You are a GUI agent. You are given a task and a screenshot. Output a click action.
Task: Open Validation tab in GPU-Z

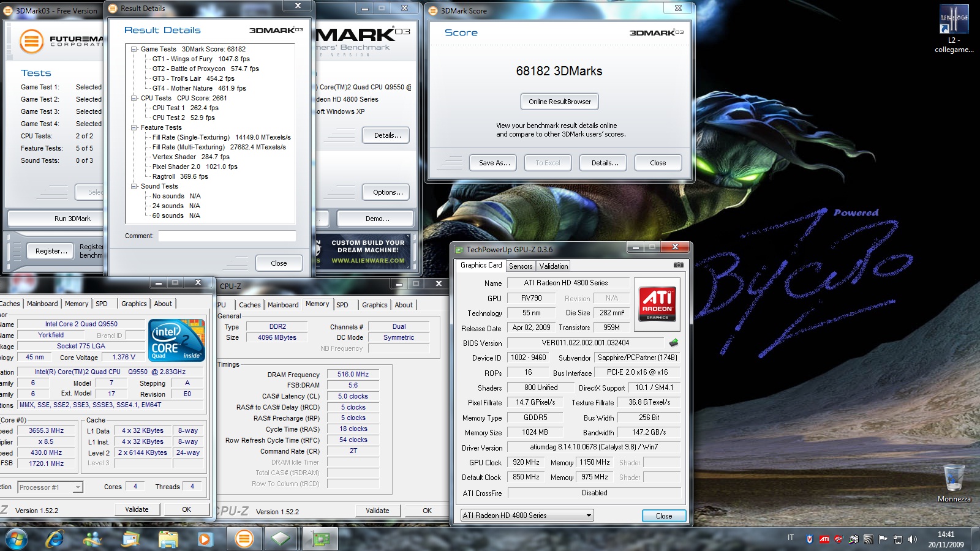coord(554,266)
